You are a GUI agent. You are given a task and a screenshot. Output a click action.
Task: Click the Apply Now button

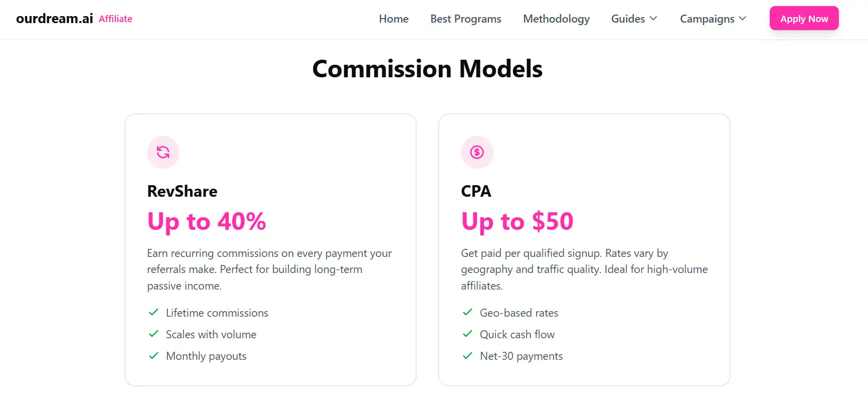(804, 18)
